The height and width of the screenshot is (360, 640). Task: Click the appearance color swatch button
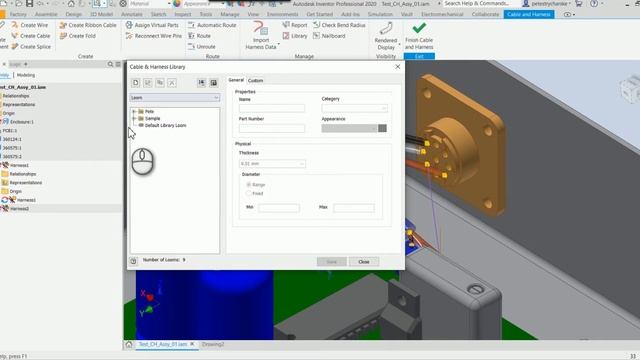[x=382, y=128]
